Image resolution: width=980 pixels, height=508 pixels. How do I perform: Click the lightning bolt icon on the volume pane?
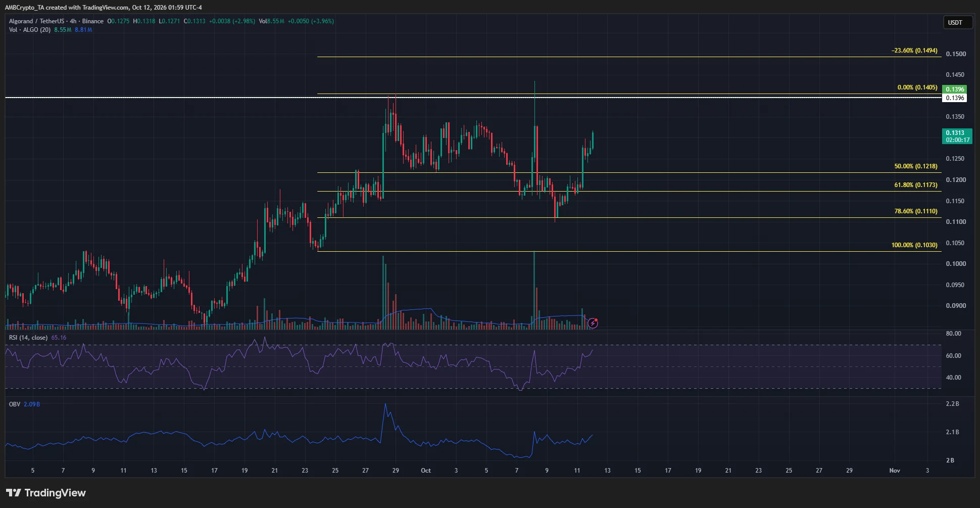[593, 322]
